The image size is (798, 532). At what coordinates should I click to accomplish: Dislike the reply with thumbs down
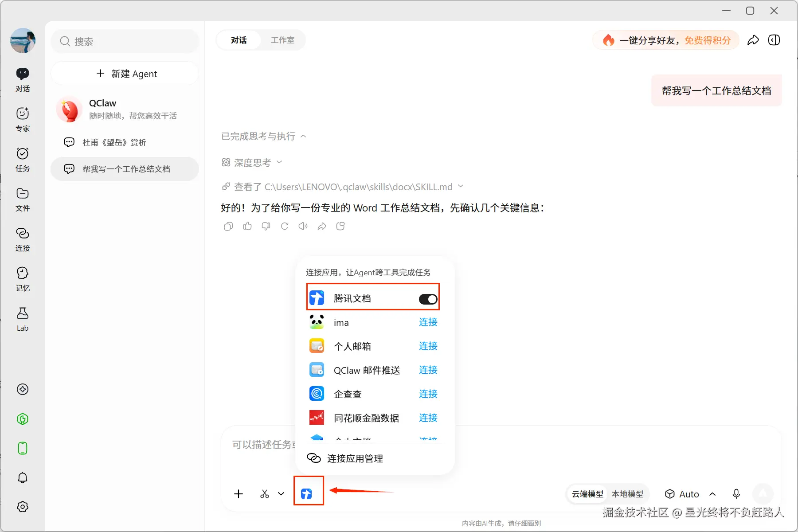pos(266,227)
